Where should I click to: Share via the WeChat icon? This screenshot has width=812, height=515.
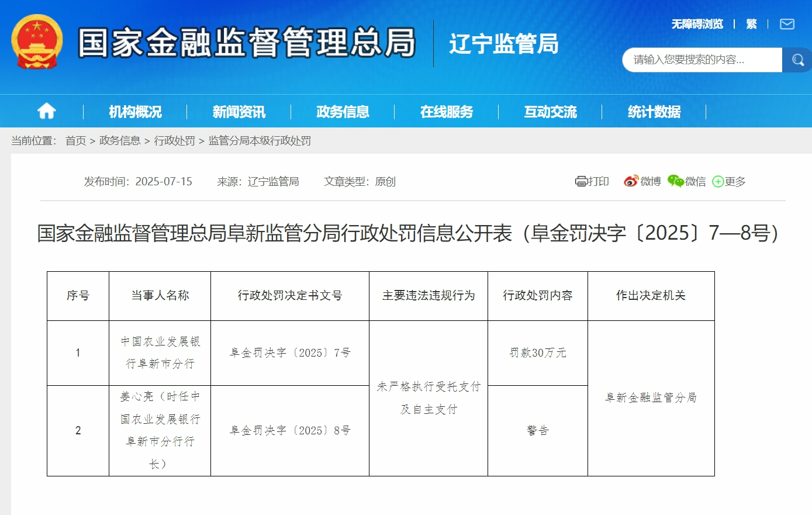point(676,181)
